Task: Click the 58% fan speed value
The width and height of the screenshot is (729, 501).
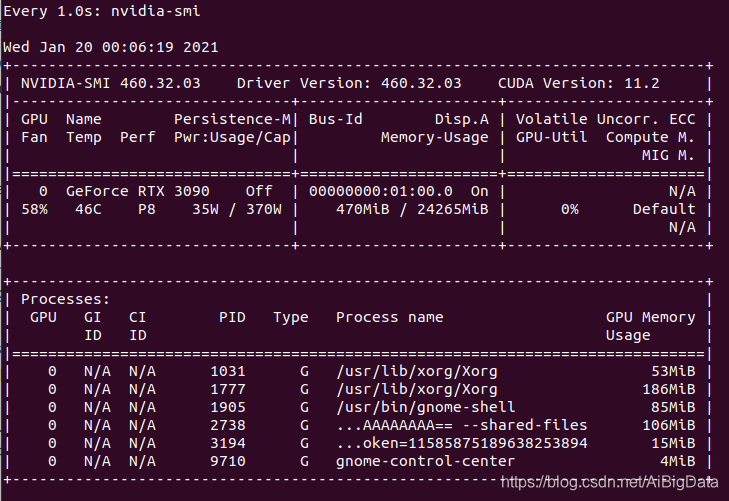Action: (x=34, y=209)
